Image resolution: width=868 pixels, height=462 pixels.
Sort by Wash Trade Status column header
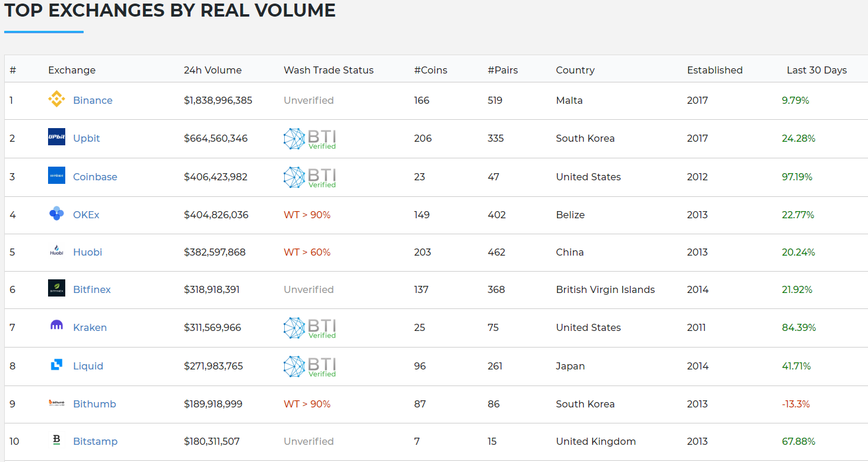point(328,70)
